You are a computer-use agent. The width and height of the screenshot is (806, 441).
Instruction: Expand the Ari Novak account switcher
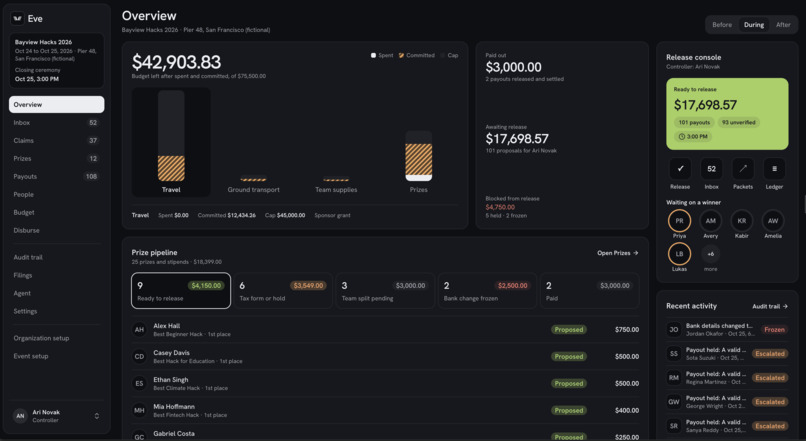pos(97,416)
